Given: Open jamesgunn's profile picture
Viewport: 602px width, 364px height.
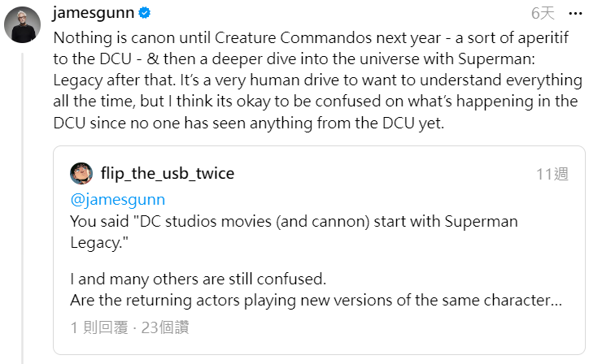Looking at the screenshot, I should 22,24.
